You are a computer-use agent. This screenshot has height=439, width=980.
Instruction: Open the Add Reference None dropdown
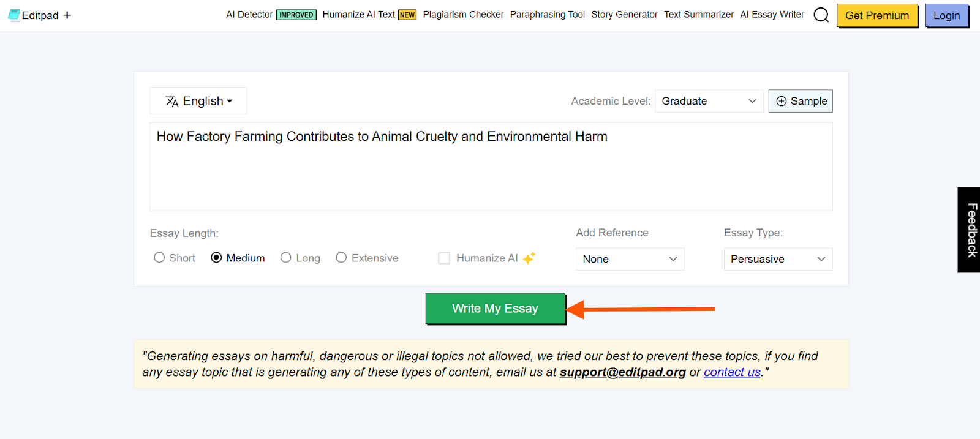click(630, 259)
